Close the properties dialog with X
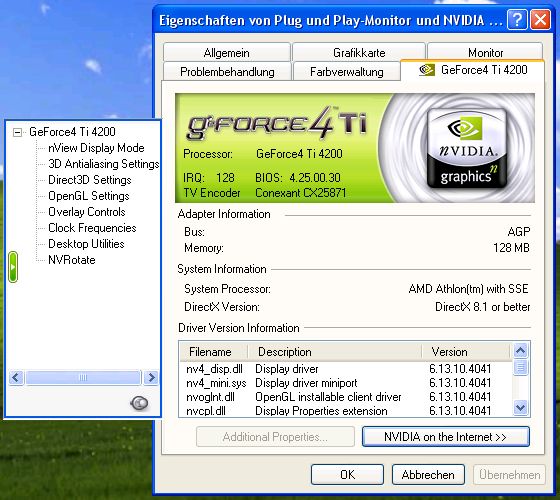This screenshot has height=500, width=560. pos(540,20)
